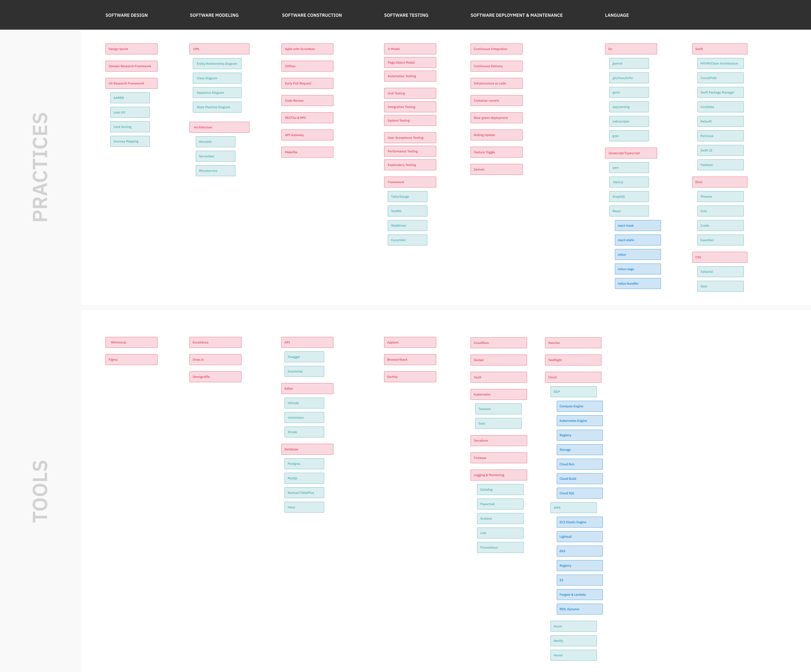This screenshot has height=672, width=811.
Task: Click SOFTWARE DEPLOYMENT & MAINTENANCE header
Action: 516,15
